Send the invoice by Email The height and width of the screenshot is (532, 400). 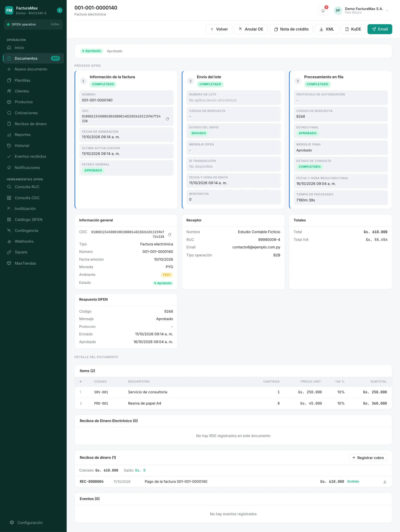(380, 29)
